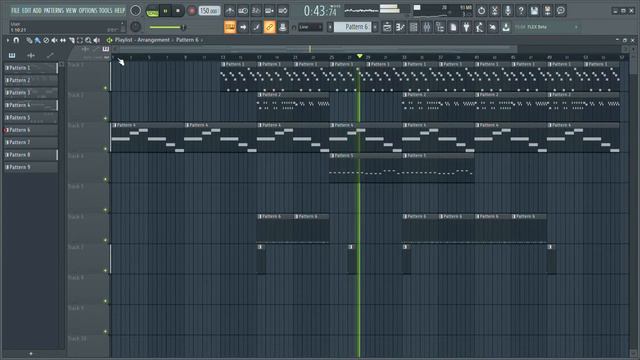Open the PATTERNS menu
The image size is (640, 360).
tap(54, 11)
